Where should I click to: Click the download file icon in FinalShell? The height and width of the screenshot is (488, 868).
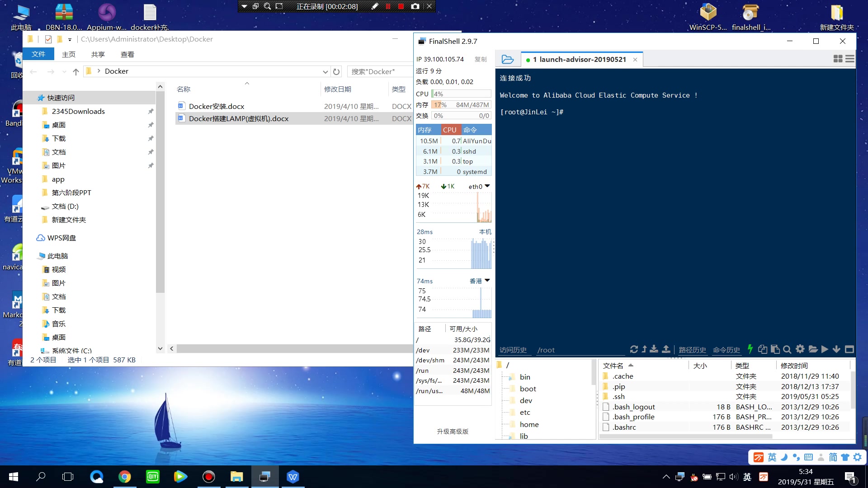tap(654, 349)
